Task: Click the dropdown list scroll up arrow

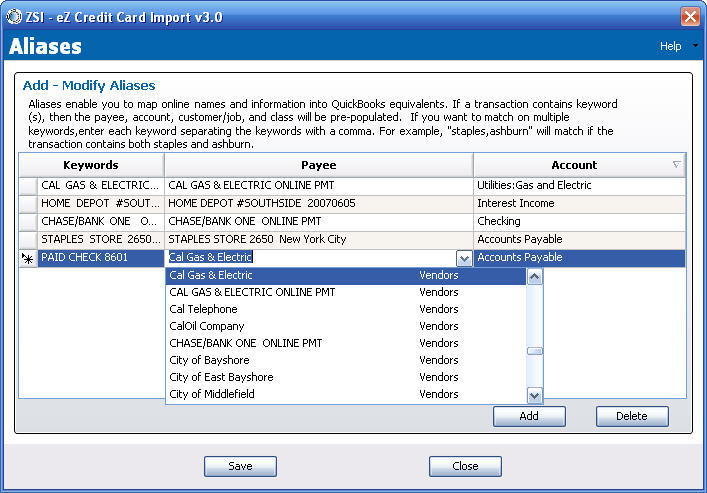Action: [534, 276]
